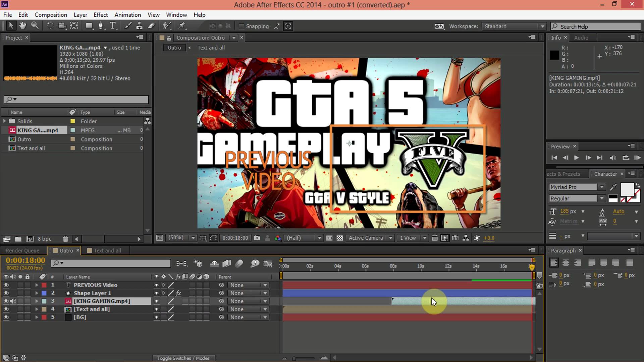Click center align text in Paragraph panel
Screen dimensions: 644x362
(x=566, y=263)
